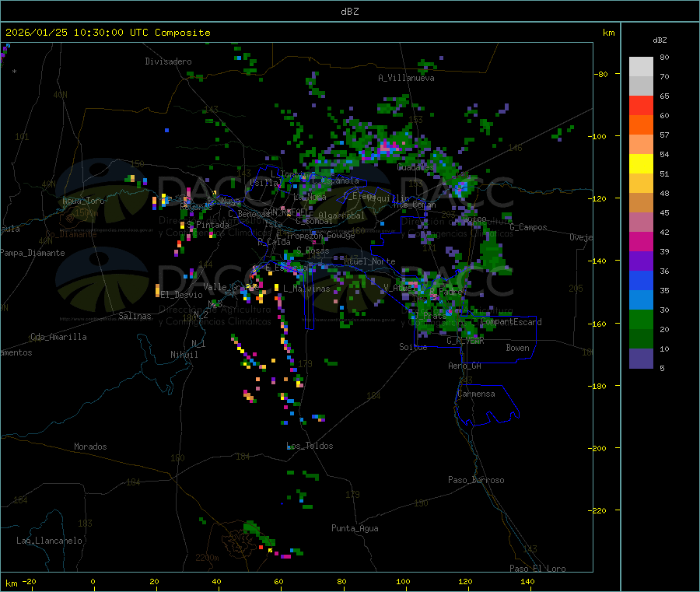Select the Los_Toldos location label

(x=310, y=446)
